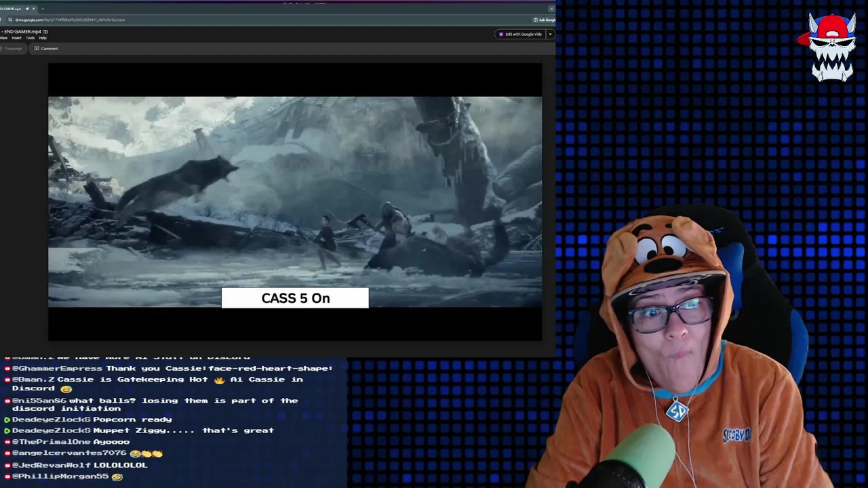Click the video player frame

(295, 202)
